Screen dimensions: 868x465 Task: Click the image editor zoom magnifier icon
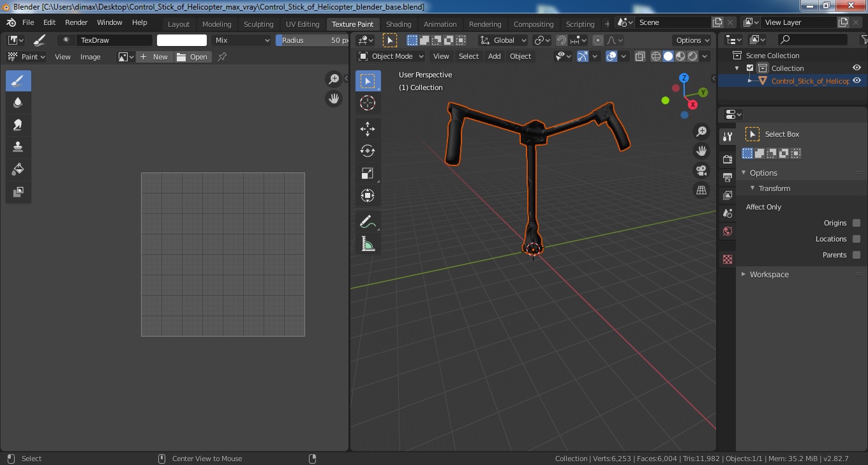pyautogui.click(x=334, y=79)
